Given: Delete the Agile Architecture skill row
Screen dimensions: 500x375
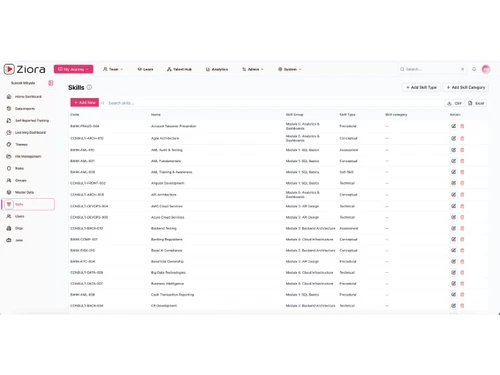Looking at the screenshot, I should tap(462, 138).
